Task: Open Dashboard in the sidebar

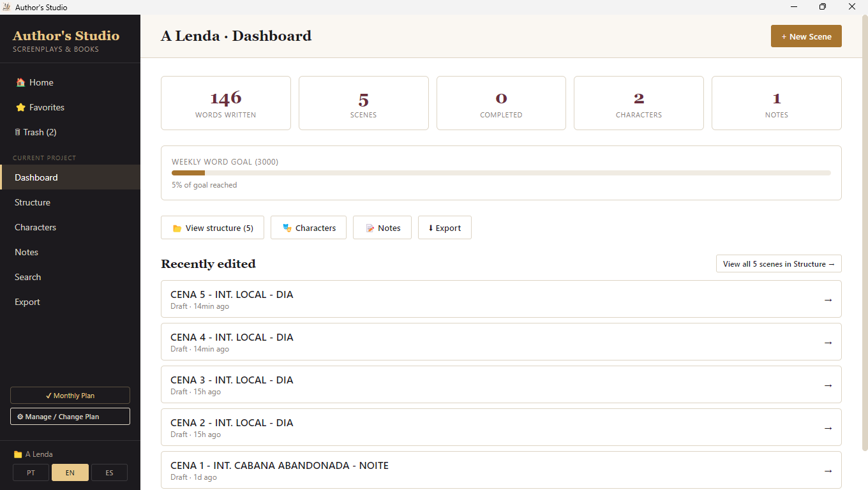Action: point(70,177)
